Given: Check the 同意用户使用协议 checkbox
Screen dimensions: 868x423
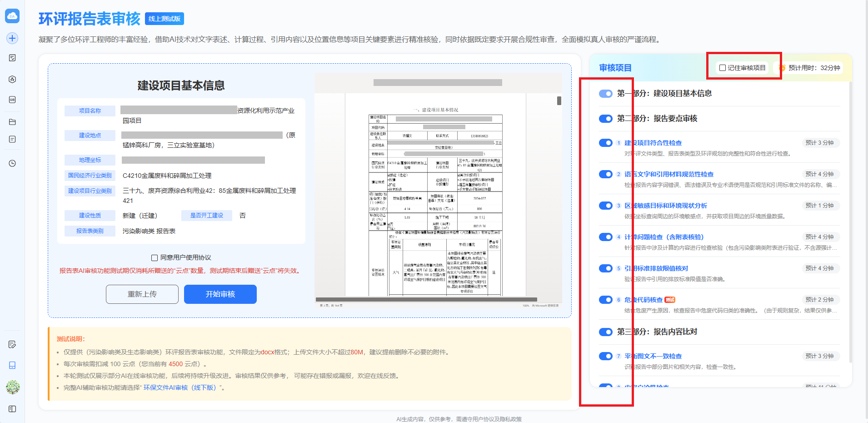Looking at the screenshot, I should tap(155, 258).
